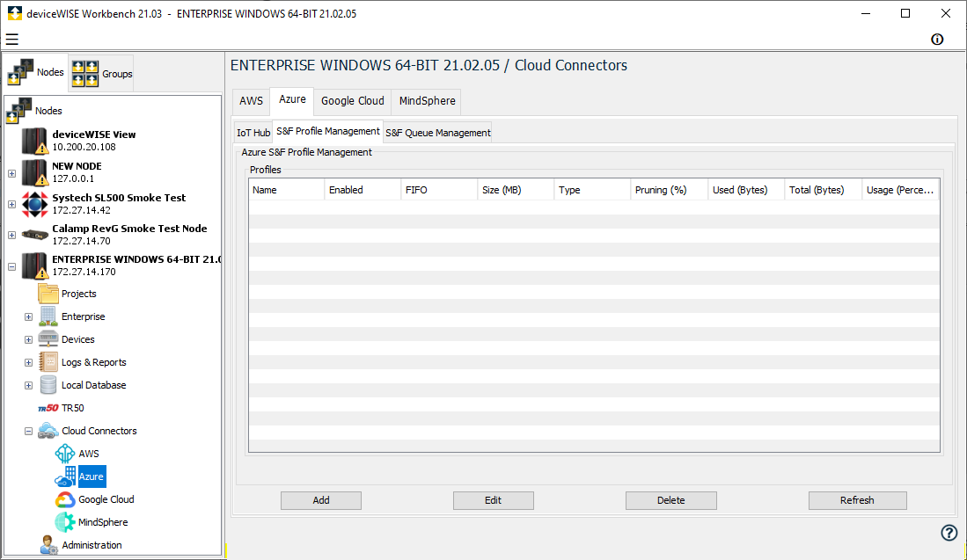Expand the Enterprise tree branch
This screenshot has width=967, height=560.
[x=28, y=316]
